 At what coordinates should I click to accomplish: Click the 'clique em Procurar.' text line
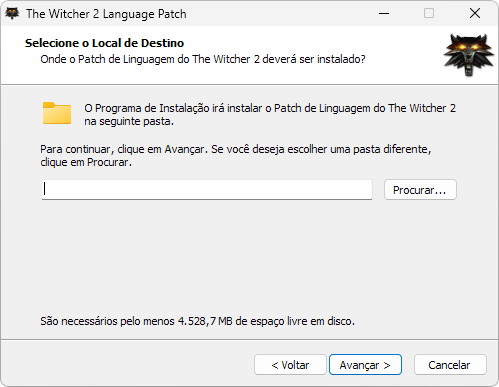pos(86,162)
